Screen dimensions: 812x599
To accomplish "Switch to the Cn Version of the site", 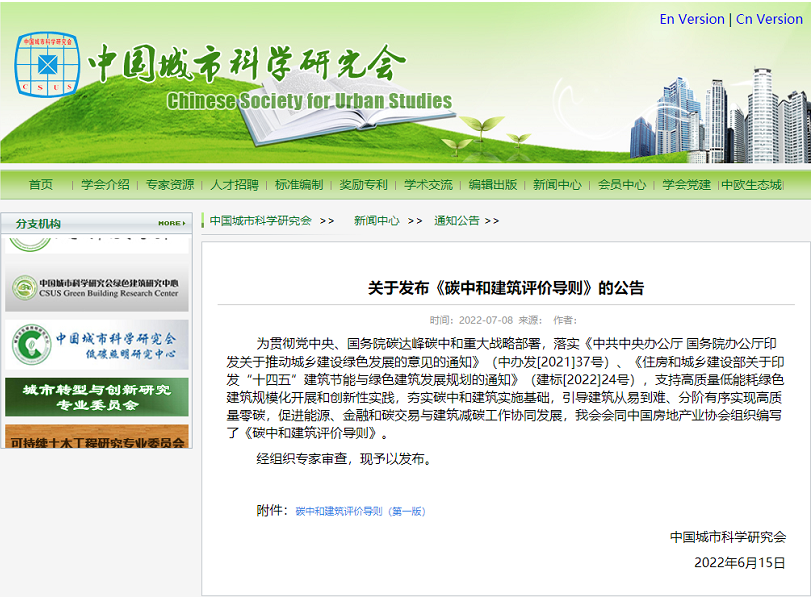I will pos(769,19).
